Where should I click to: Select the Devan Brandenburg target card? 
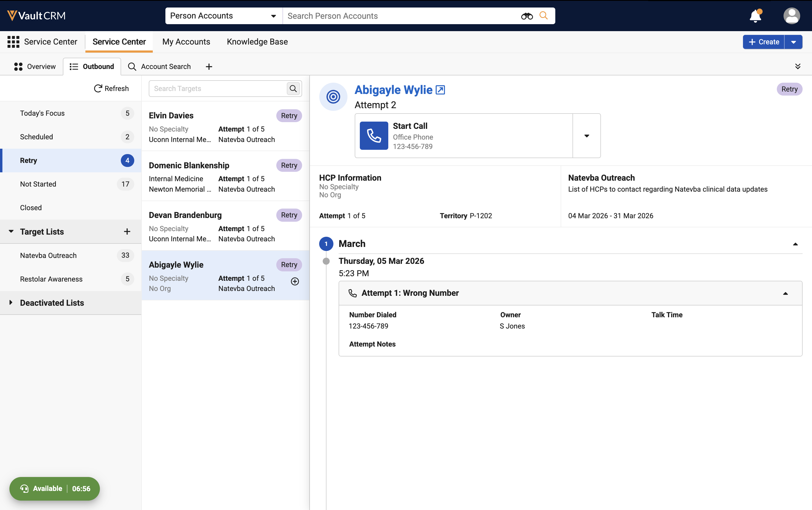pyautogui.click(x=225, y=226)
